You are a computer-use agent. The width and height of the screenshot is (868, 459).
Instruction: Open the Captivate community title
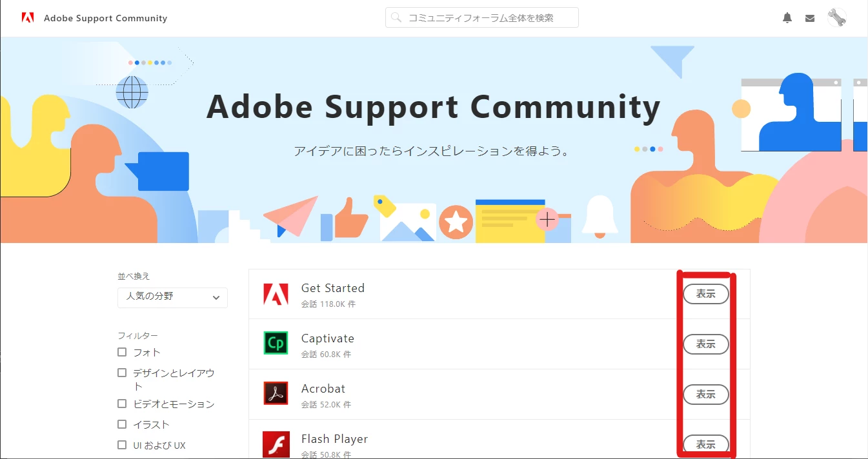[x=328, y=338]
